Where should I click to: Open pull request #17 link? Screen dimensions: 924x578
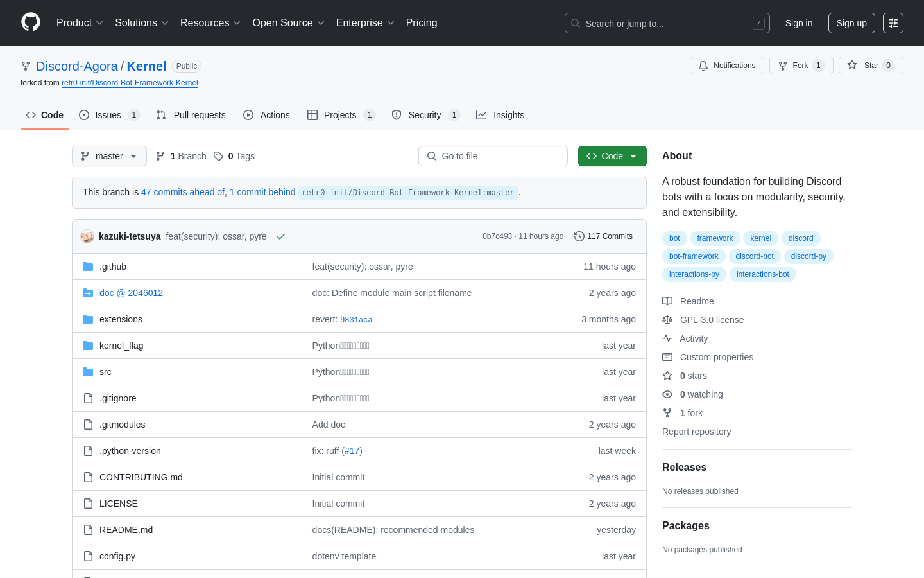(x=352, y=451)
